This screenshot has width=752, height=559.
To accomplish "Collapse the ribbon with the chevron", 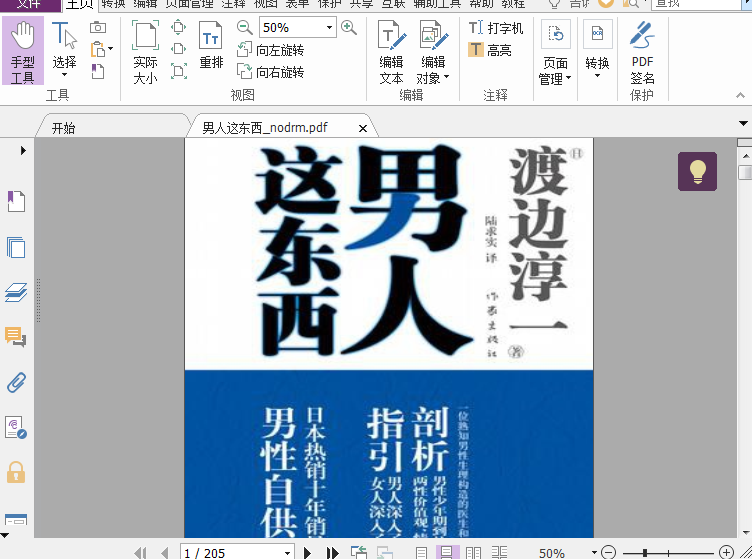I will click(740, 95).
